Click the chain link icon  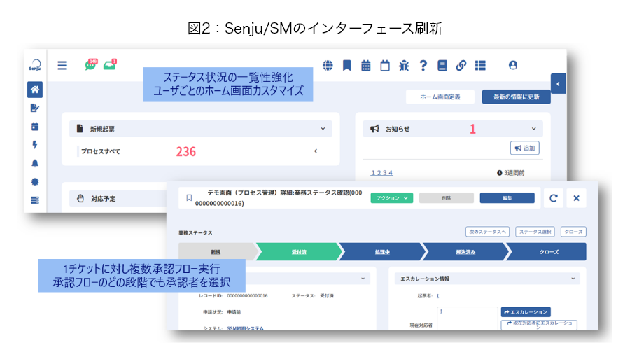tap(461, 66)
